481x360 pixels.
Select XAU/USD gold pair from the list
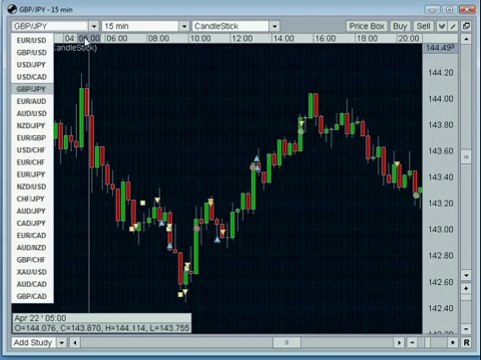(32, 272)
